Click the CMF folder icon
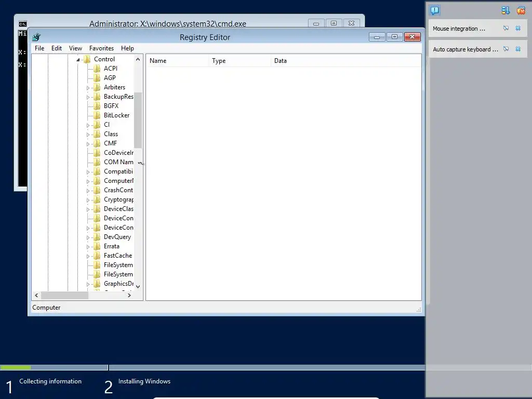This screenshot has width=532, height=399. click(x=97, y=143)
